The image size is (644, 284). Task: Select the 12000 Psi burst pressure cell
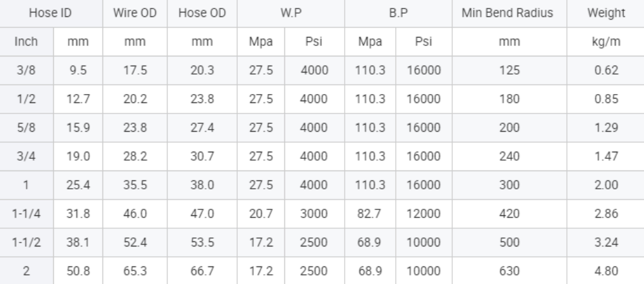click(x=424, y=214)
